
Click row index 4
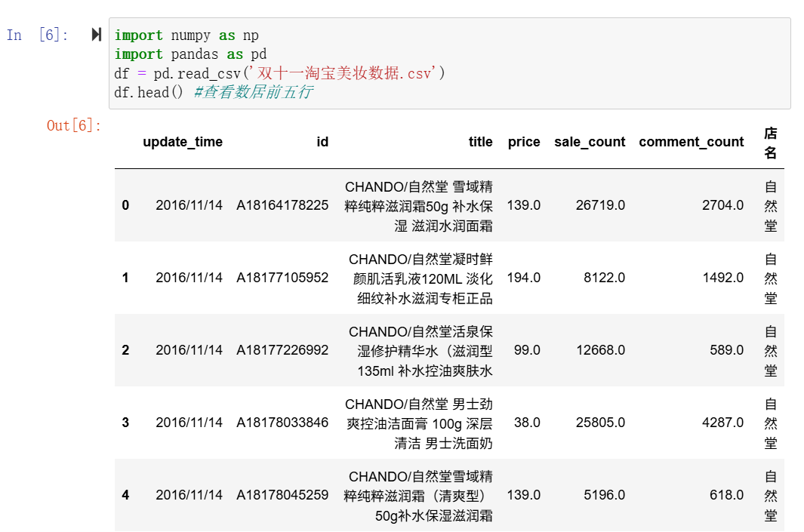tap(125, 495)
